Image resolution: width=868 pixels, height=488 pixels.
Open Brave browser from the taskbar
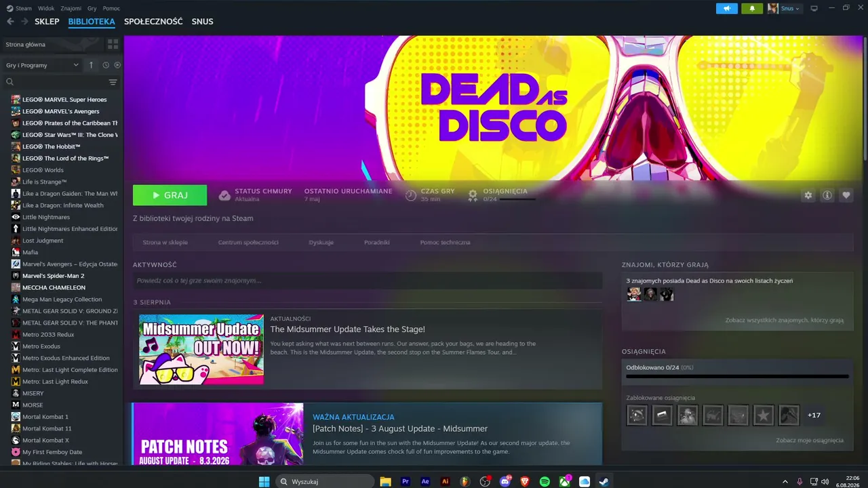point(525,481)
